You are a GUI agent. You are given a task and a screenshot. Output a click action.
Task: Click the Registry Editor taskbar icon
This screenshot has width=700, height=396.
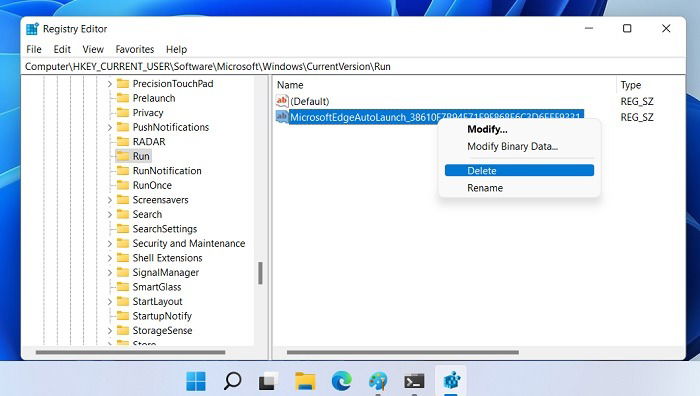point(451,381)
